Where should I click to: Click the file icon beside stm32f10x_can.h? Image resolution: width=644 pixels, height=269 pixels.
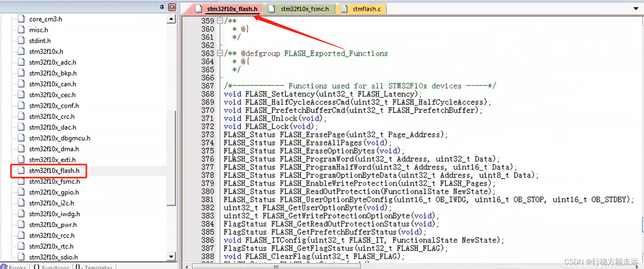click(22, 84)
